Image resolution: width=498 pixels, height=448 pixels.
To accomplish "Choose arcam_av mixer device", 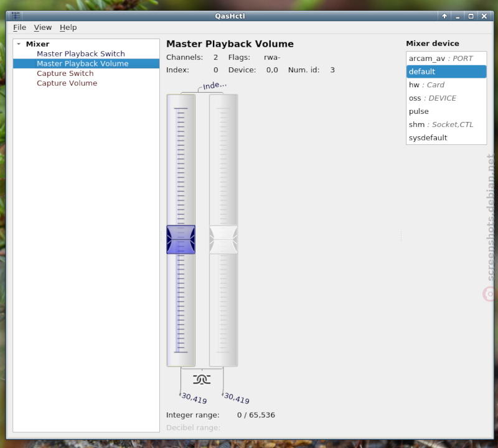I will [x=446, y=58].
